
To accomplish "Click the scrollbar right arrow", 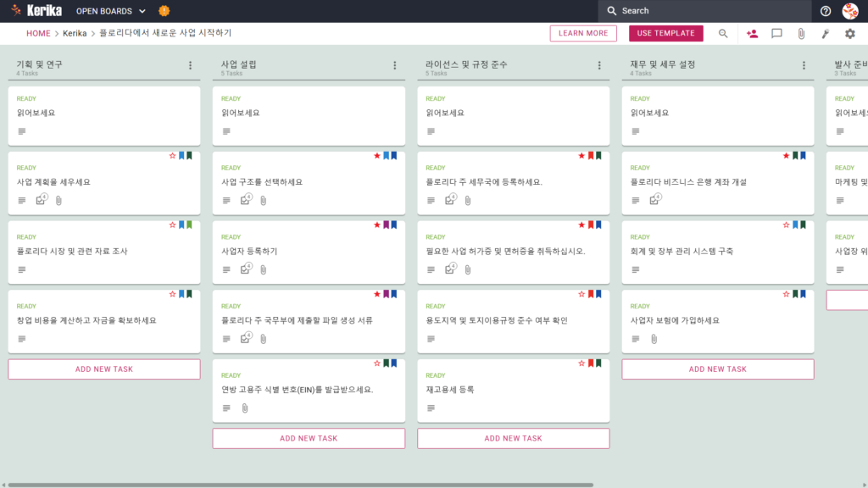I will (865, 485).
